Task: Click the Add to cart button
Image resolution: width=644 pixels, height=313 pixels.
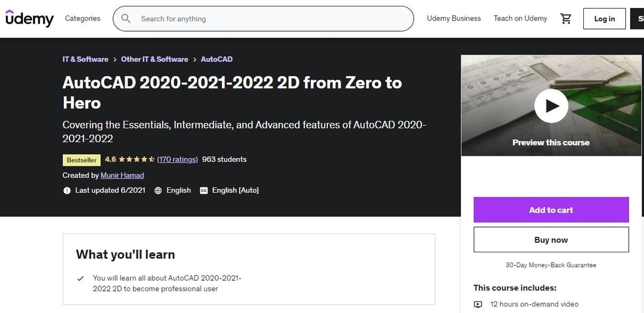Action: point(551,210)
